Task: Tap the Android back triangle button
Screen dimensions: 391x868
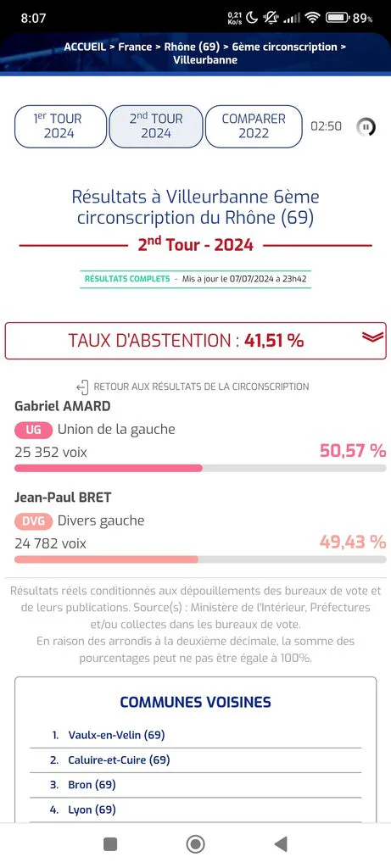Action: [x=281, y=844]
